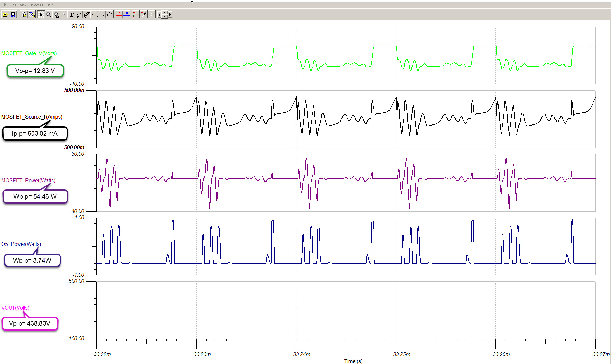Open the Process menu
The width and height of the screenshot is (611, 364).
click(x=37, y=5)
